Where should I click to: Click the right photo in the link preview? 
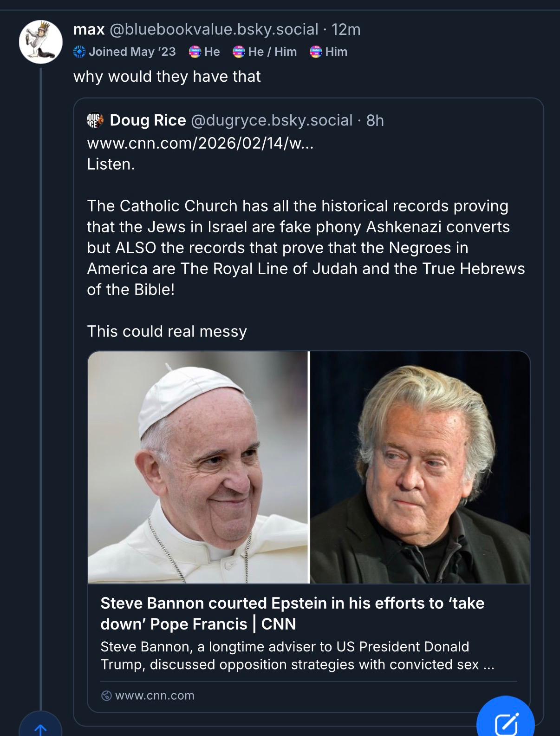[x=420, y=467]
